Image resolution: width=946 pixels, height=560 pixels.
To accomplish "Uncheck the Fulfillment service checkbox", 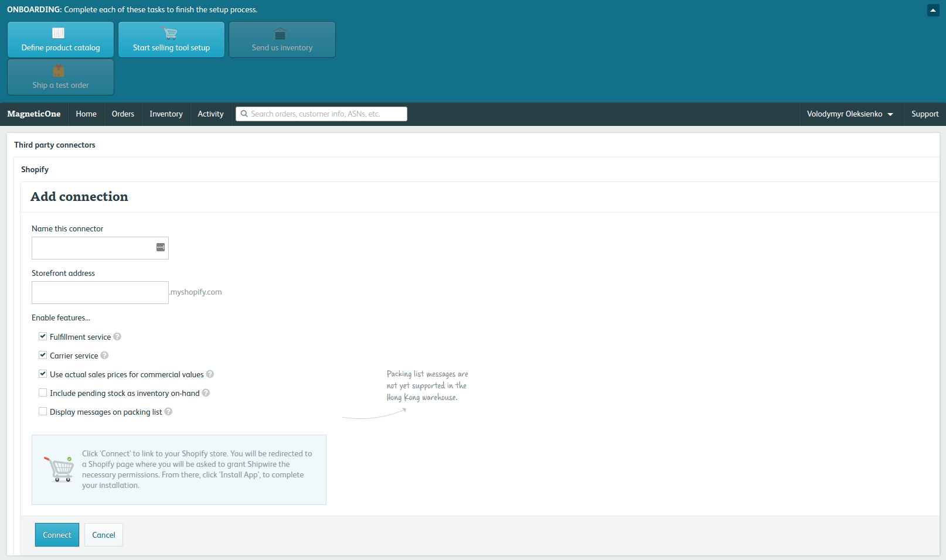I will 43,337.
